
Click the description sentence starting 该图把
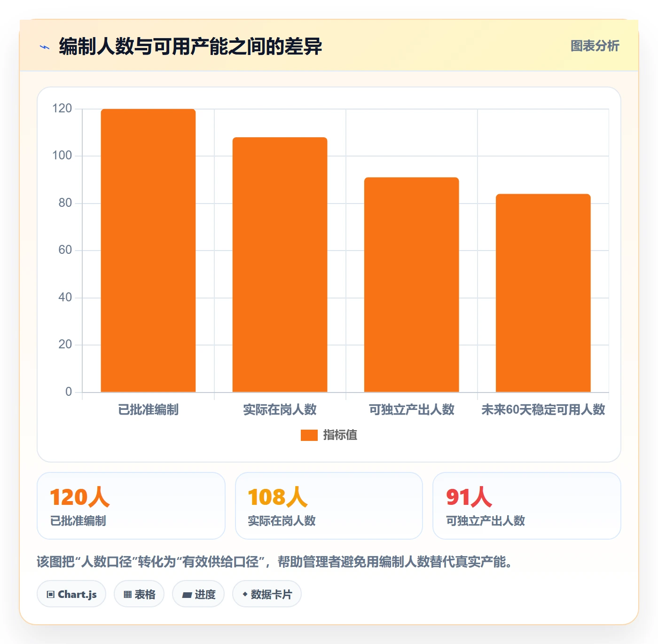(x=275, y=562)
